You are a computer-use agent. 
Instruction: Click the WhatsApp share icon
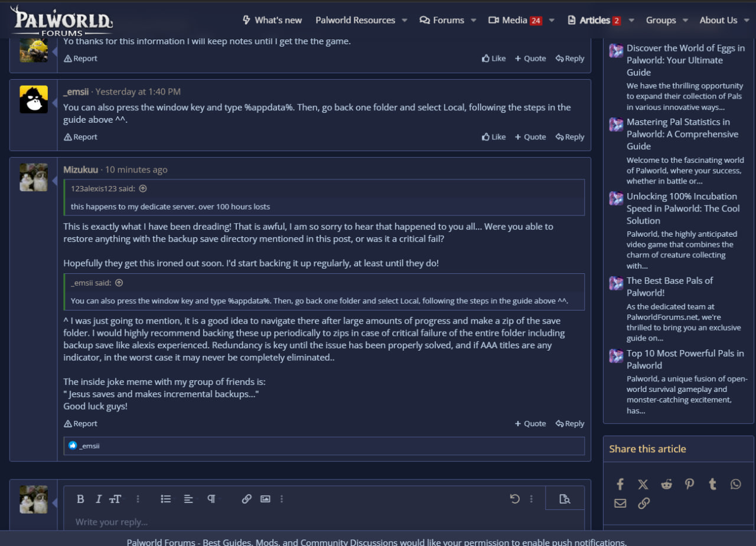tap(735, 484)
